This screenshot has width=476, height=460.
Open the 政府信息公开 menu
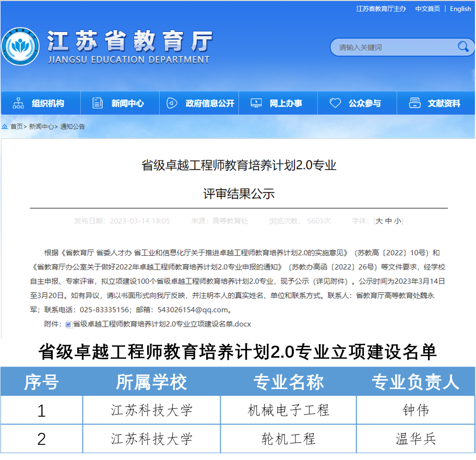click(210, 103)
